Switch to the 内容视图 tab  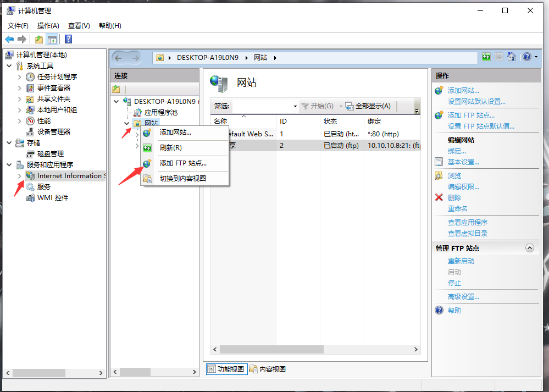point(268,369)
